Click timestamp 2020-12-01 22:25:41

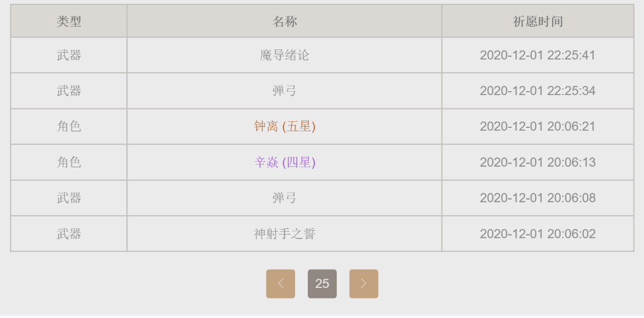click(538, 55)
